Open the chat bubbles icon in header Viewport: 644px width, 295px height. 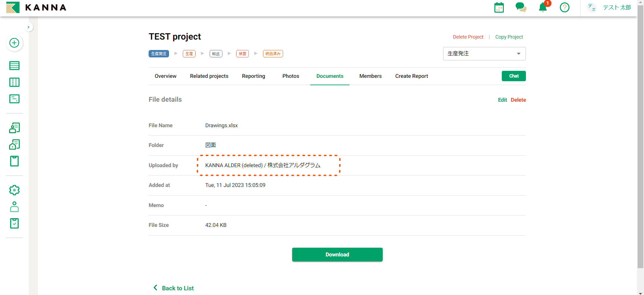coord(521,7)
